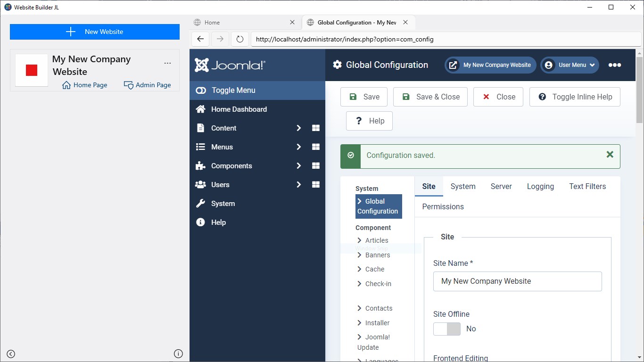The image size is (644, 362).
Task: Click the three-dots more options in header
Action: pyautogui.click(x=615, y=65)
